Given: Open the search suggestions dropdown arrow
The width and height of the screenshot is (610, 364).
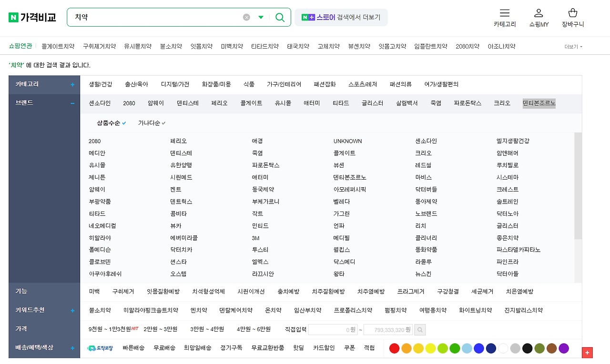Looking at the screenshot, I should pos(261,17).
